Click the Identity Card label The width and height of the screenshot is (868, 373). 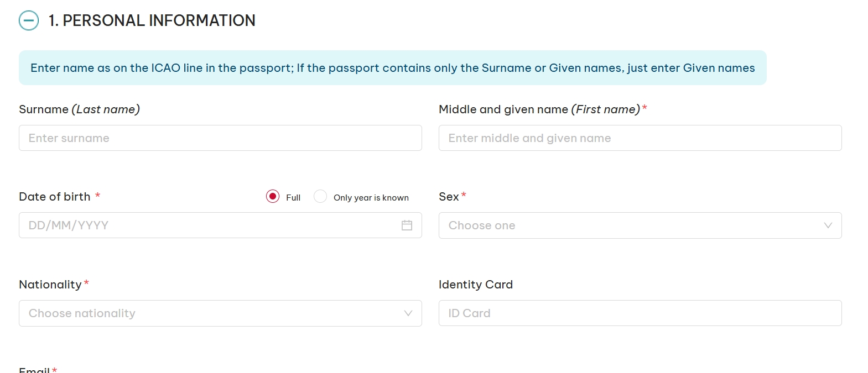click(x=476, y=285)
